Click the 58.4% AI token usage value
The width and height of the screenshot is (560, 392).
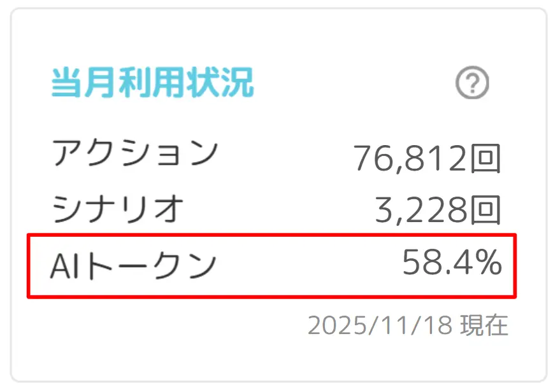pyautogui.click(x=452, y=262)
